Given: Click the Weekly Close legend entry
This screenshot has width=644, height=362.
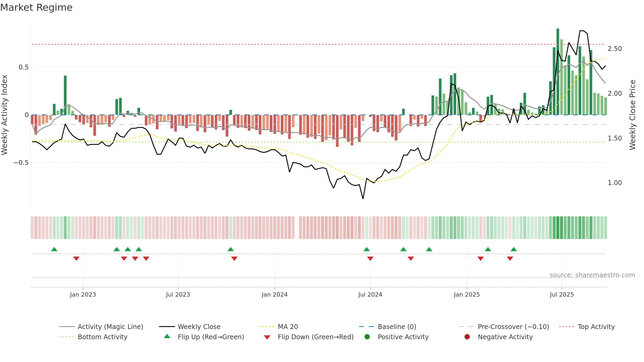Looking at the screenshot, I should coord(190,327).
